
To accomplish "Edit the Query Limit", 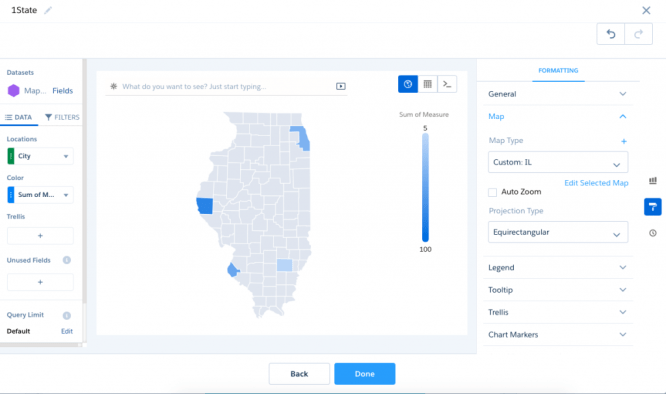I will (67, 331).
